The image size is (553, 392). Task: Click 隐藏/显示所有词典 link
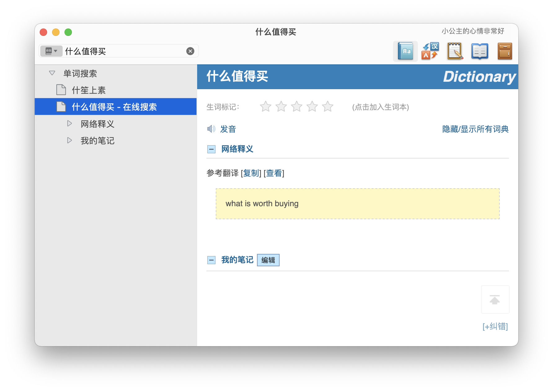point(476,129)
